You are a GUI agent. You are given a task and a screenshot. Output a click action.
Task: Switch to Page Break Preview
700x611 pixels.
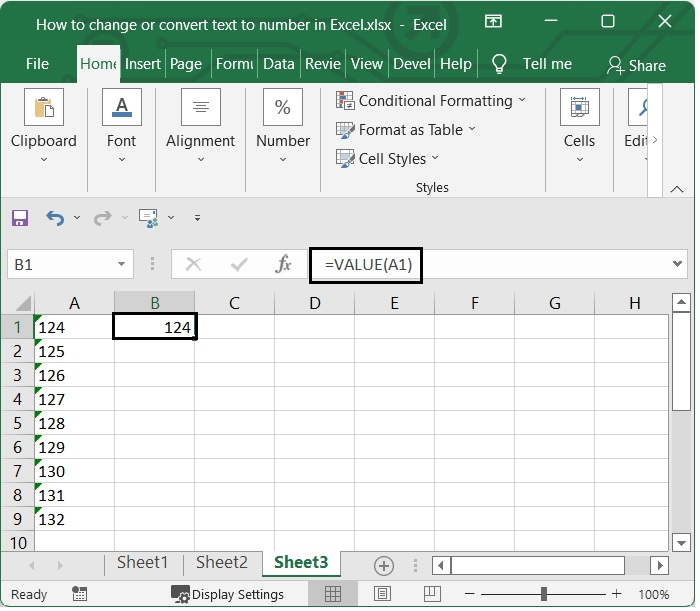tap(432, 594)
